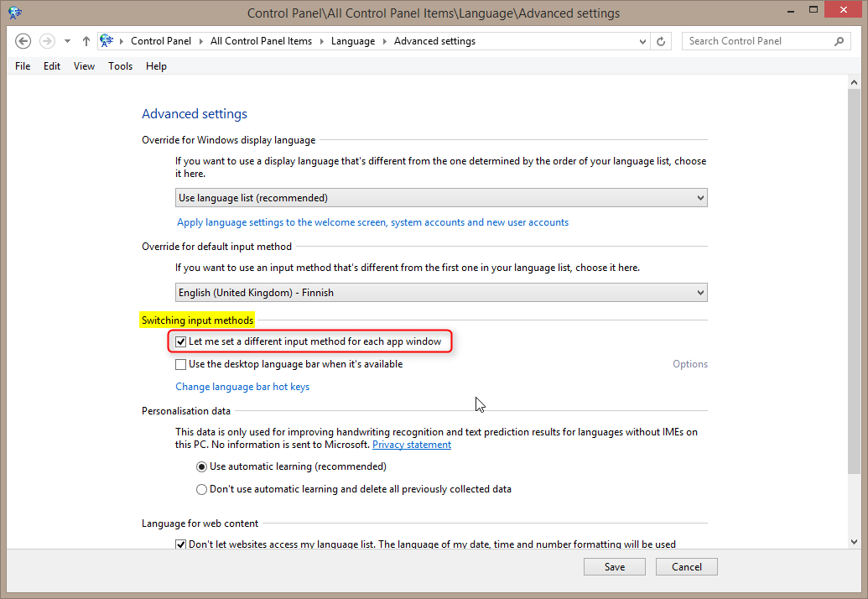The image size is (868, 599).
Task: Open the Tools menu
Action: tap(120, 65)
